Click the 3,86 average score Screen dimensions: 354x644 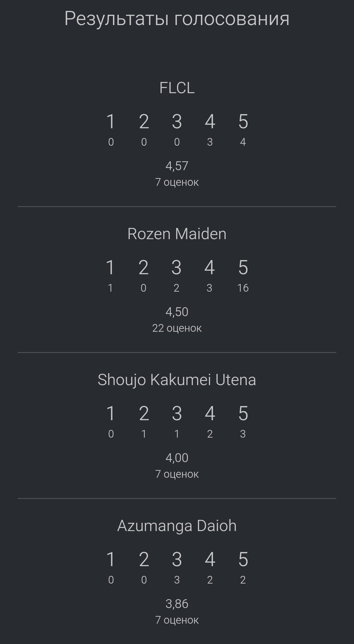[177, 604]
